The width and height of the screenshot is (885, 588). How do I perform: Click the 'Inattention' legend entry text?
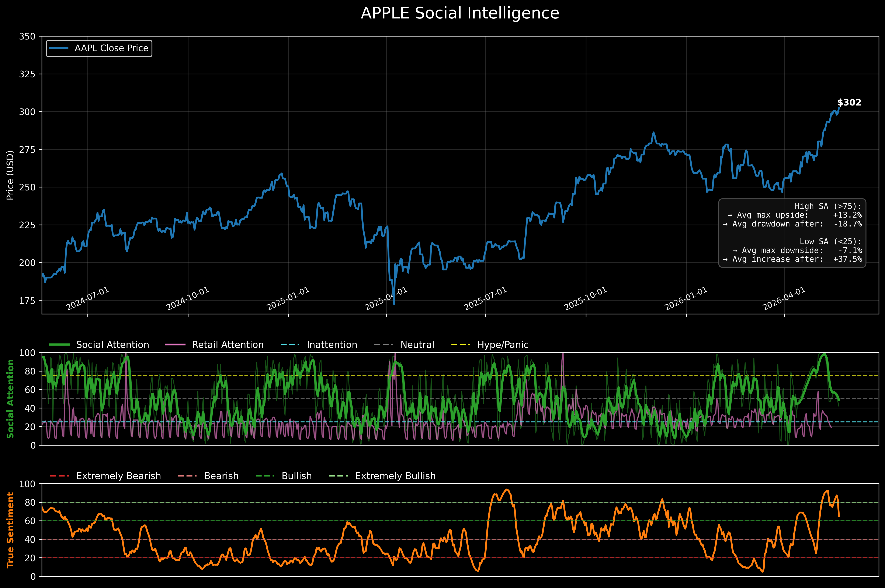point(332,345)
